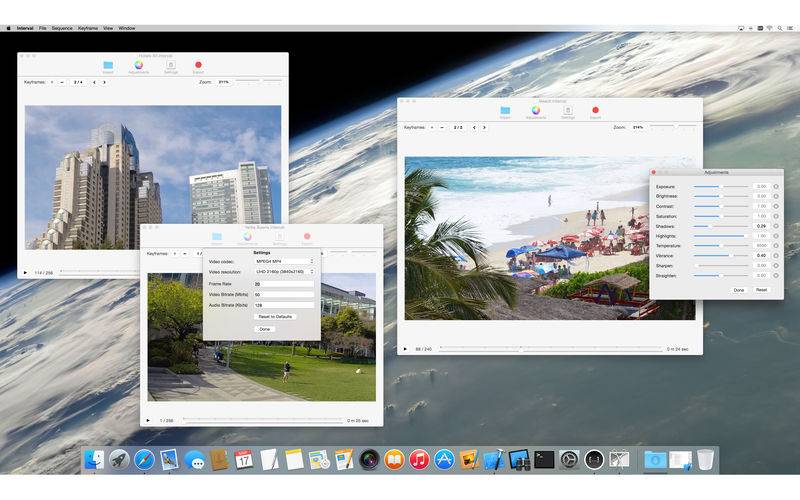Open Adjustments color wheel in skyscraper window
This screenshot has width=800, height=500.
pos(139,65)
